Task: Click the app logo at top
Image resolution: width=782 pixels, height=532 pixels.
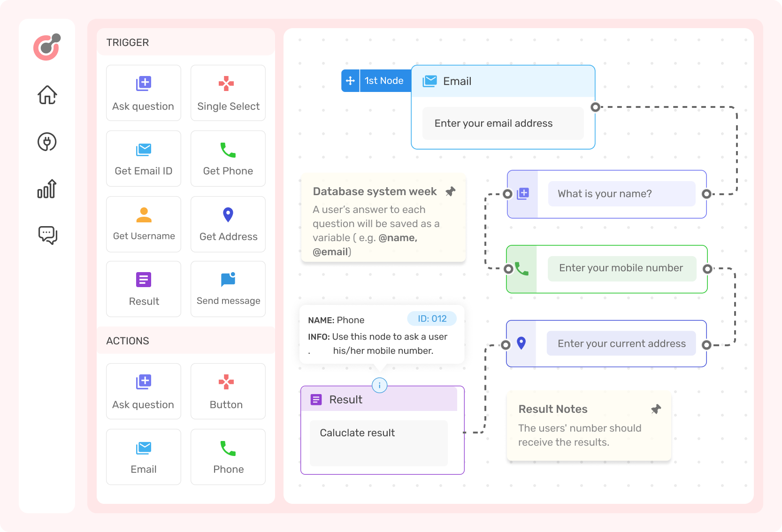Action: [47, 46]
